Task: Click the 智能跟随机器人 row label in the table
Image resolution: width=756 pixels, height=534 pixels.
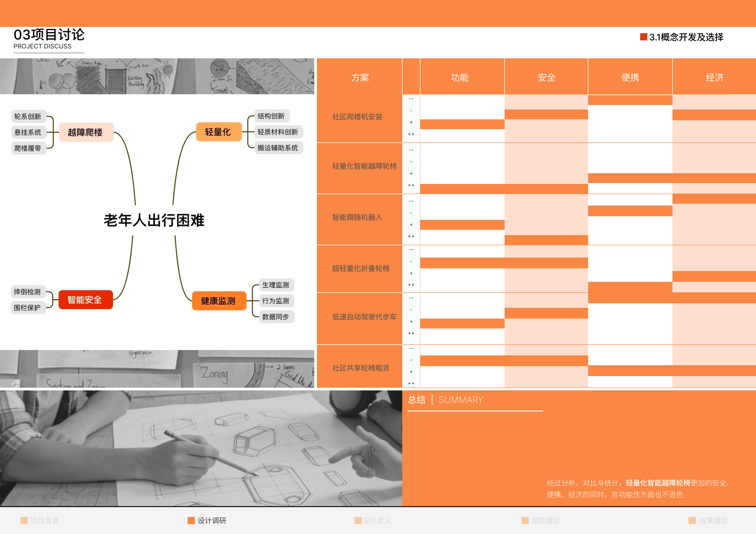Action: [358, 218]
